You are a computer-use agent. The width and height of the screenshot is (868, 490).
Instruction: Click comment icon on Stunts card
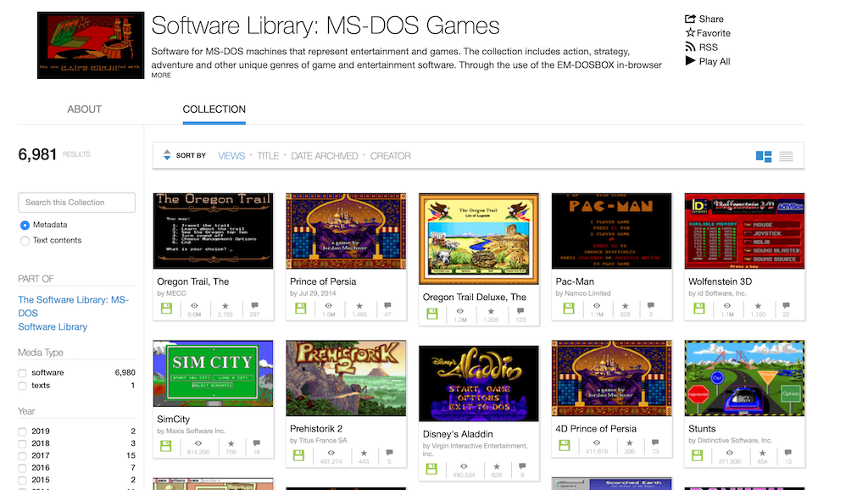point(787,453)
